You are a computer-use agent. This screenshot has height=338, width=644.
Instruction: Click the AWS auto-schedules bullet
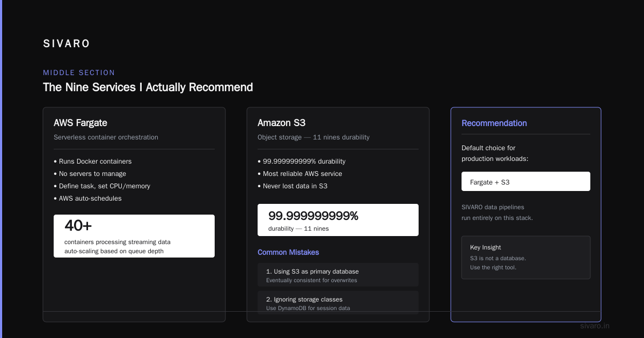(x=87, y=199)
